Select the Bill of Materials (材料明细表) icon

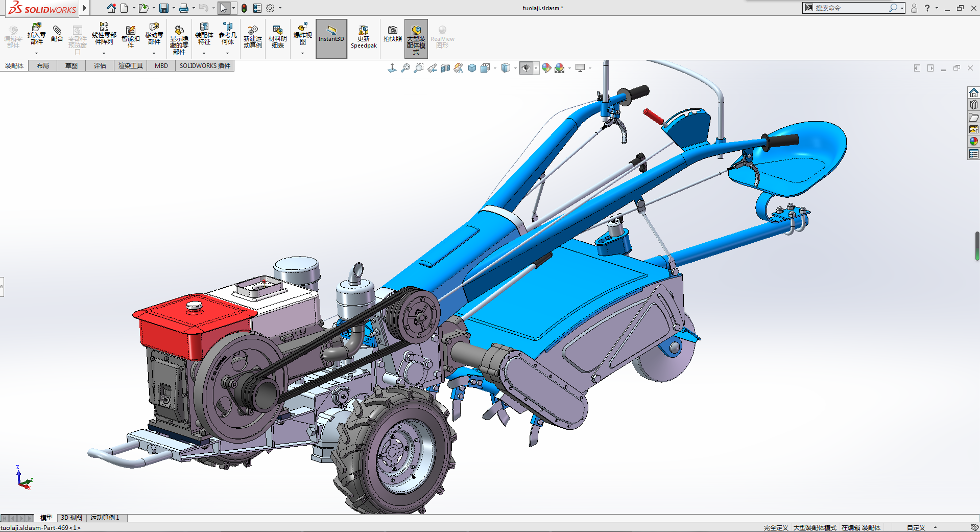277,31
